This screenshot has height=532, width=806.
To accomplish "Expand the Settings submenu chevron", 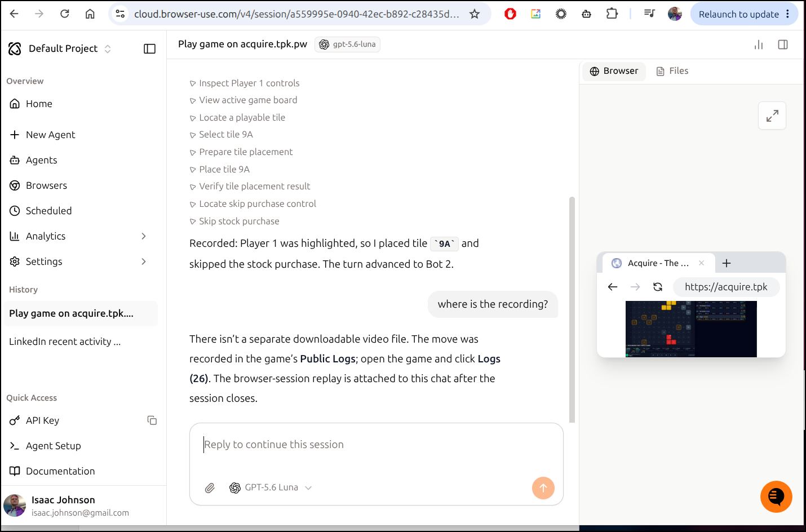I will click(144, 261).
